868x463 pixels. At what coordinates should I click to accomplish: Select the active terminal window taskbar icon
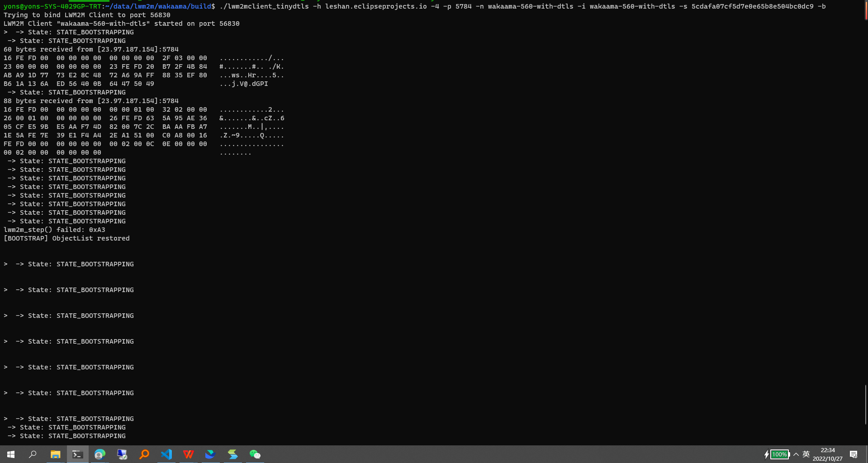click(77, 454)
